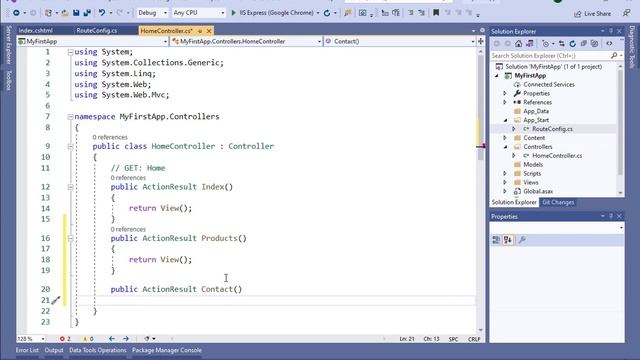The image size is (640, 360).
Task: Click the search magnifier in Solution Explorer
Action: point(614,56)
